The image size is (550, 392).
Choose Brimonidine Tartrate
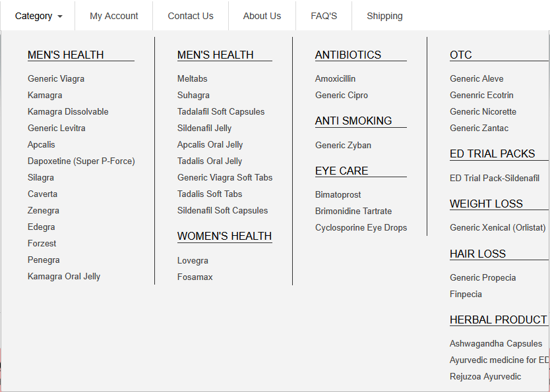tap(353, 211)
